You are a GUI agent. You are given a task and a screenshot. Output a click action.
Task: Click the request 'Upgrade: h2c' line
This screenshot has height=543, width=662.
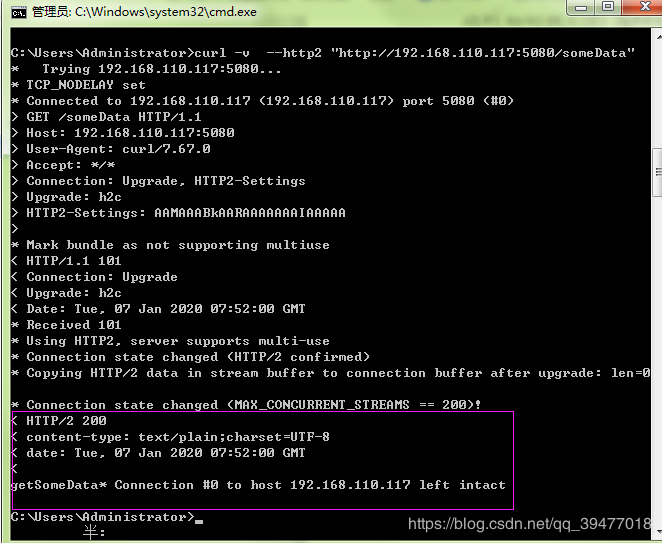(x=66, y=197)
